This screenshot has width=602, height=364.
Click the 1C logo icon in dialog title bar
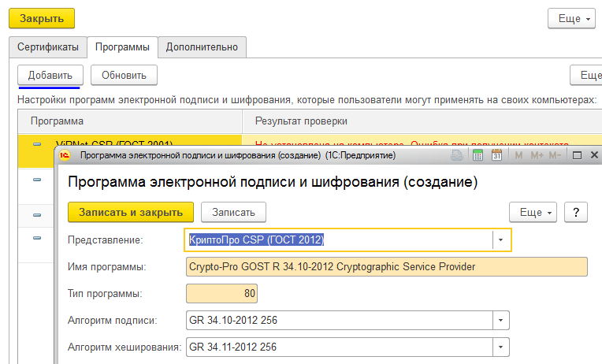click(65, 155)
